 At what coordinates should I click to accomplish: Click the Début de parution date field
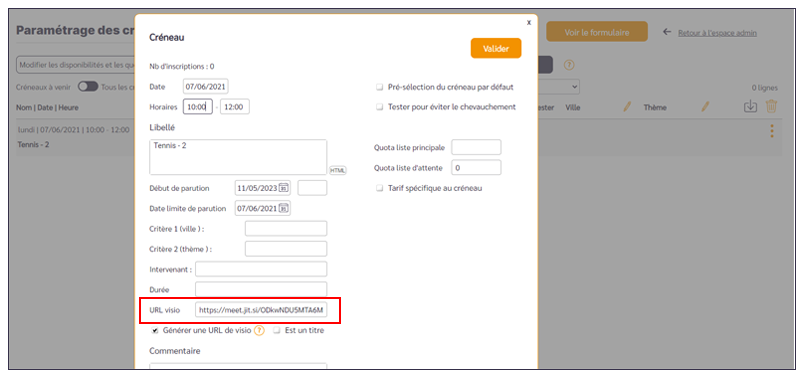tap(263, 188)
